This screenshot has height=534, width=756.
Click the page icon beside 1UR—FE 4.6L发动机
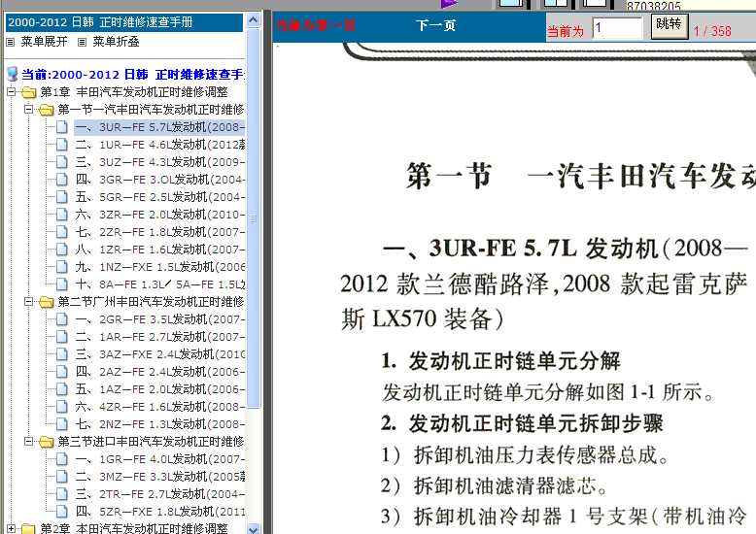(62, 145)
